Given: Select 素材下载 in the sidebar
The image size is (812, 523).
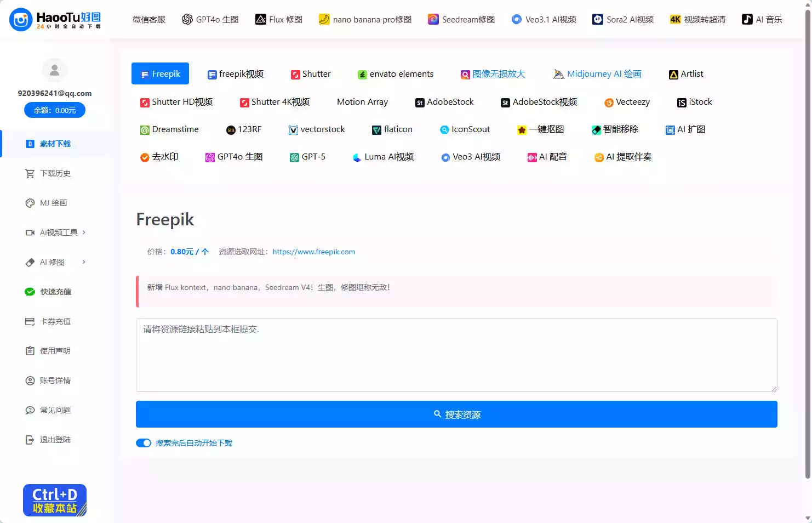Looking at the screenshot, I should coord(55,144).
